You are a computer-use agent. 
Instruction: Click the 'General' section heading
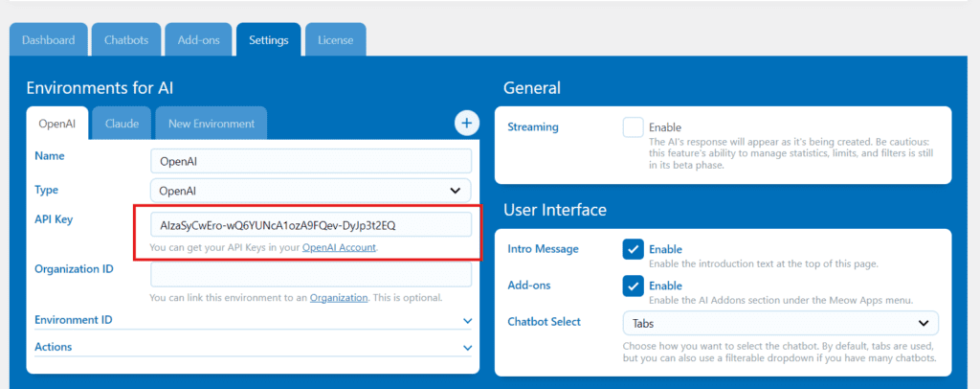coord(532,88)
